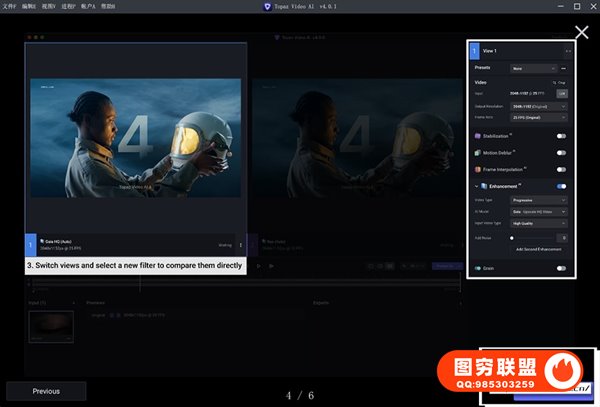Turn on Frame Interpolation
This screenshot has width=600, height=407.
tap(561, 169)
